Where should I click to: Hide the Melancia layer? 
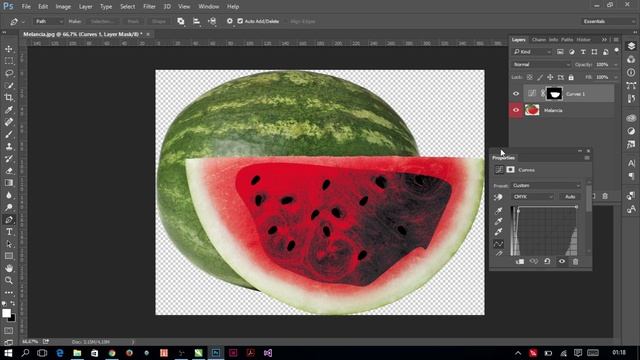point(516,110)
